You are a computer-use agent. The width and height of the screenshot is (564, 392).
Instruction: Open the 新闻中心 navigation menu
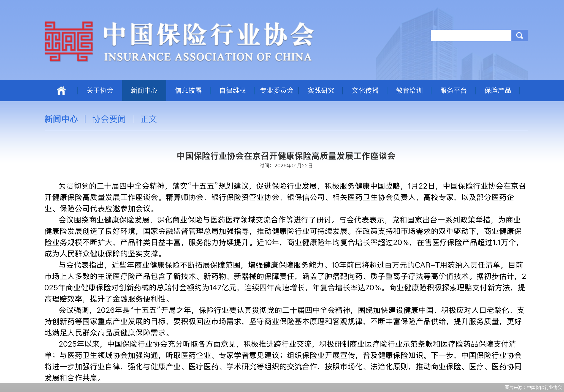(144, 91)
